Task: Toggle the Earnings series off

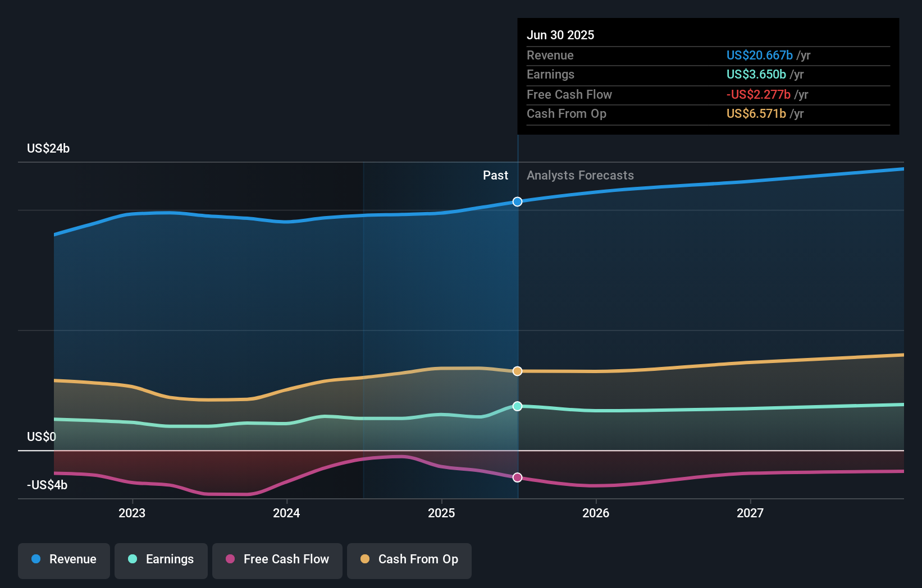Action: point(161,559)
